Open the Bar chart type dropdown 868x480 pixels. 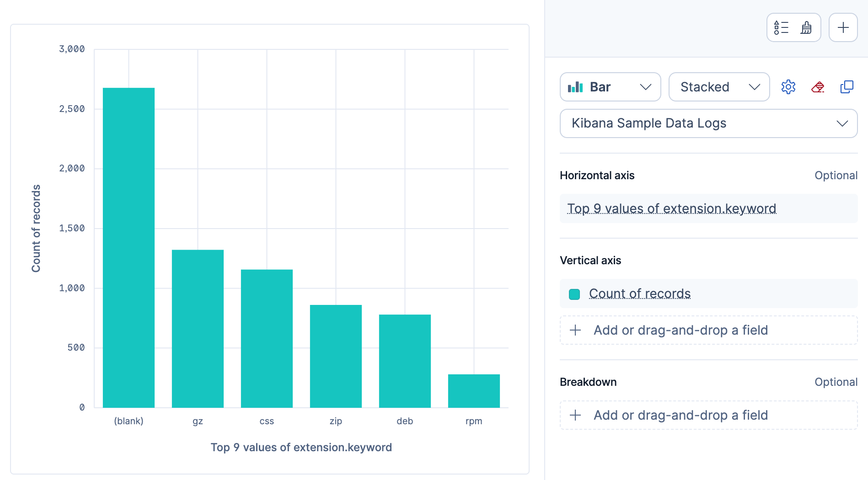tap(610, 87)
